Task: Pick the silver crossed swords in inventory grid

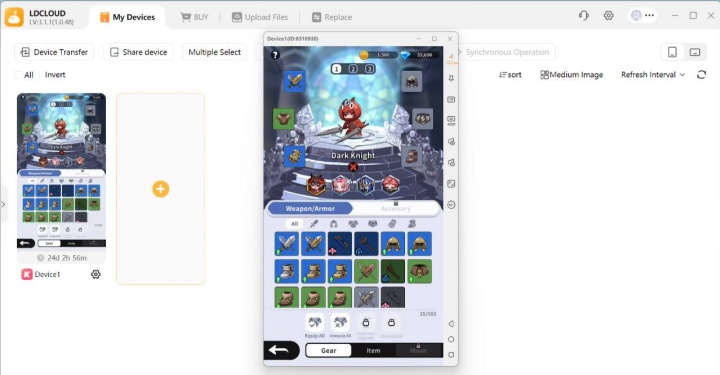Action: click(x=287, y=244)
